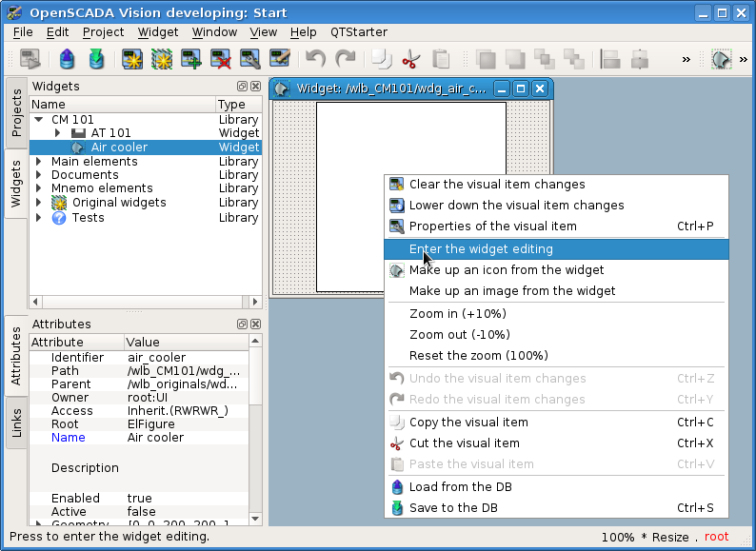Select the Original widgets tree item
Viewport: 756px width, 551px height.
click(x=119, y=203)
